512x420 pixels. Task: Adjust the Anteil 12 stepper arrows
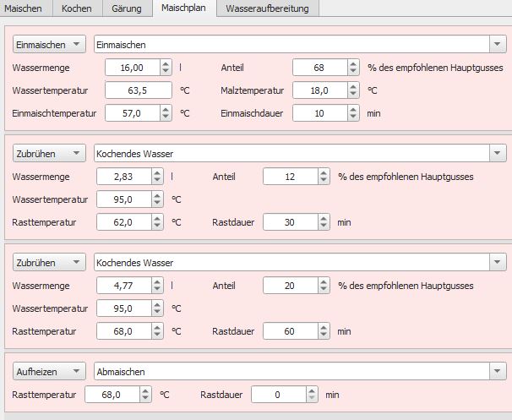pos(324,177)
